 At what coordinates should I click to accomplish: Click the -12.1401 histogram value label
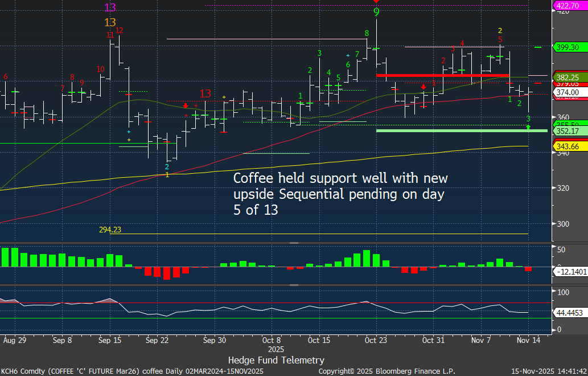tap(570, 272)
